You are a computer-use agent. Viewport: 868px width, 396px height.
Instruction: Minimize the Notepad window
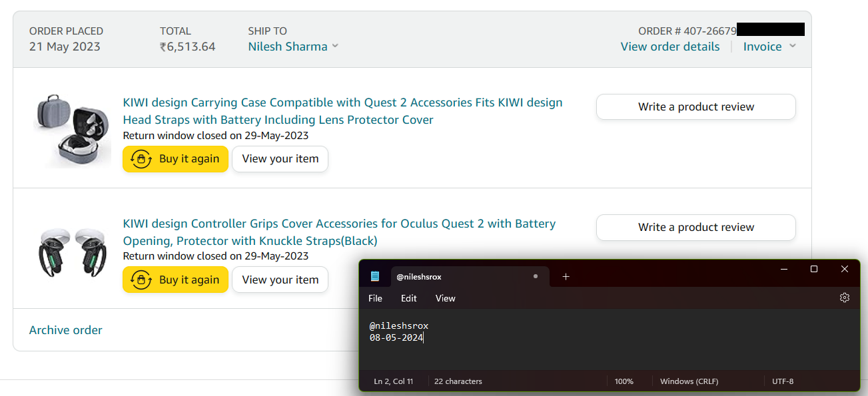point(783,269)
